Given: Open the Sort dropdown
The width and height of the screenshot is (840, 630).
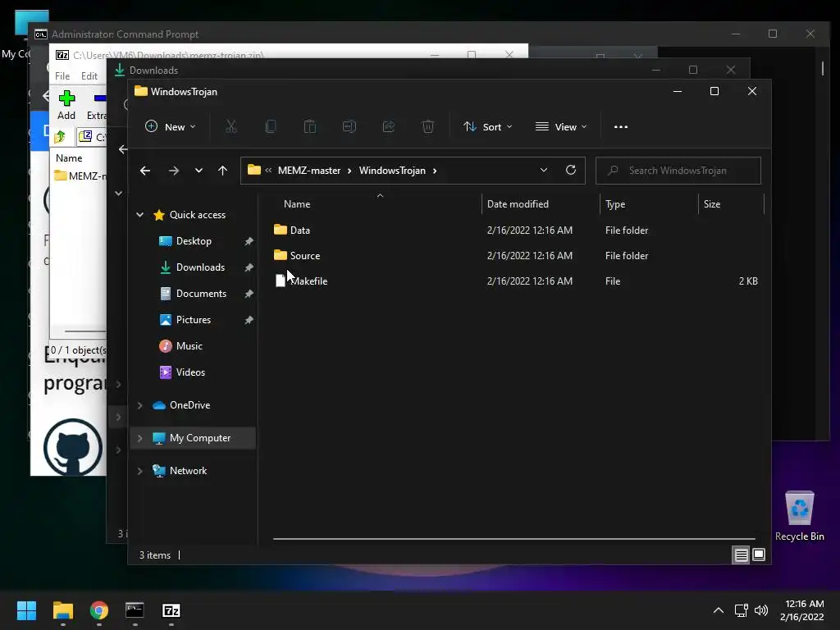Looking at the screenshot, I should [x=488, y=127].
